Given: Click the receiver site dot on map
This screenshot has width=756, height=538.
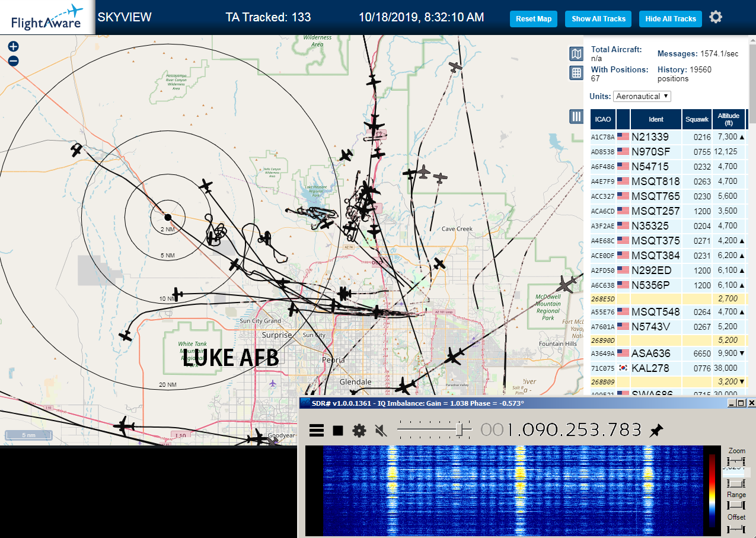Looking at the screenshot, I should [x=168, y=217].
